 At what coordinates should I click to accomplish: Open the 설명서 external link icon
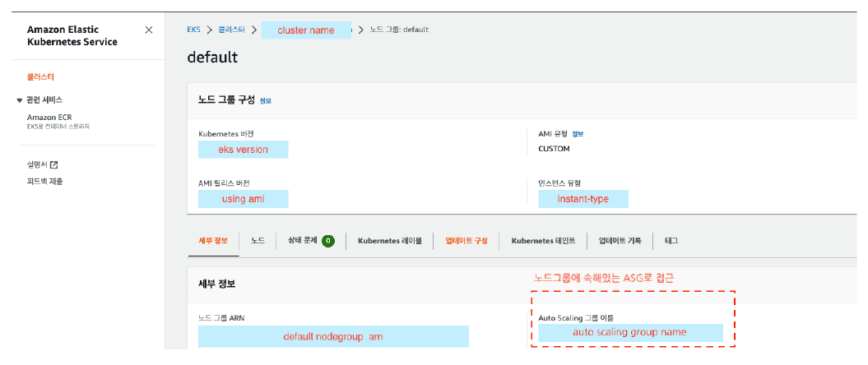pyautogui.click(x=54, y=164)
